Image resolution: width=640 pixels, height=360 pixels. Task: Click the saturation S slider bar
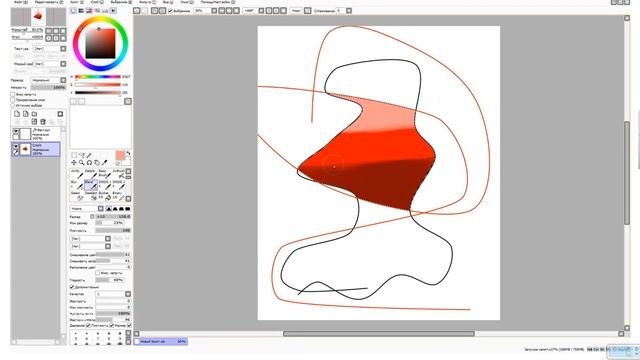coord(98,84)
